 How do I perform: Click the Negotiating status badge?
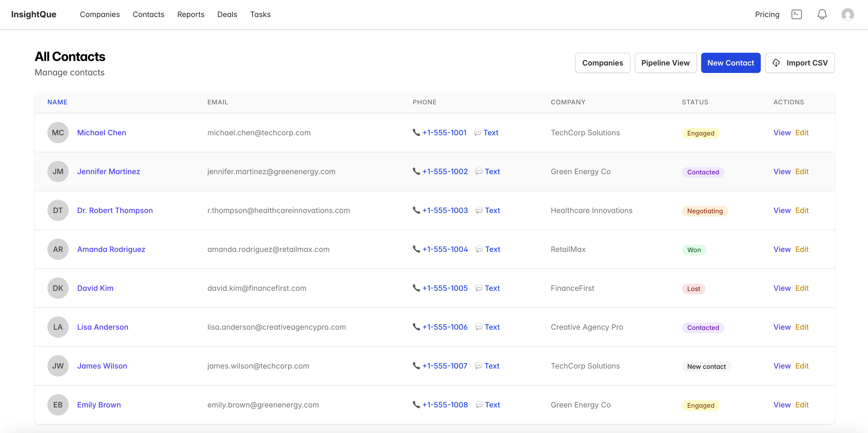(x=705, y=211)
